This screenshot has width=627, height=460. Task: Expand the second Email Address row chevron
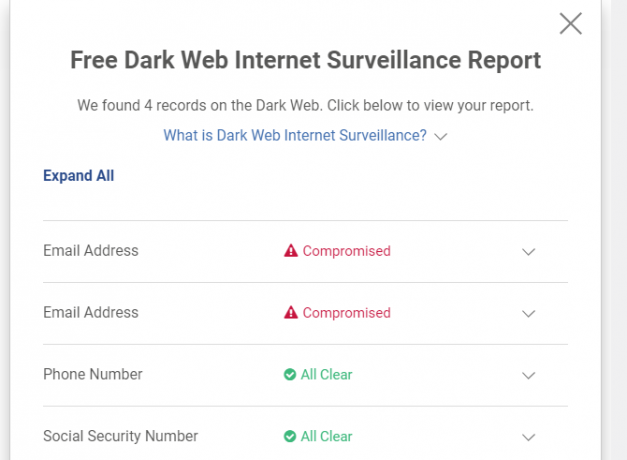tap(528, 314)
